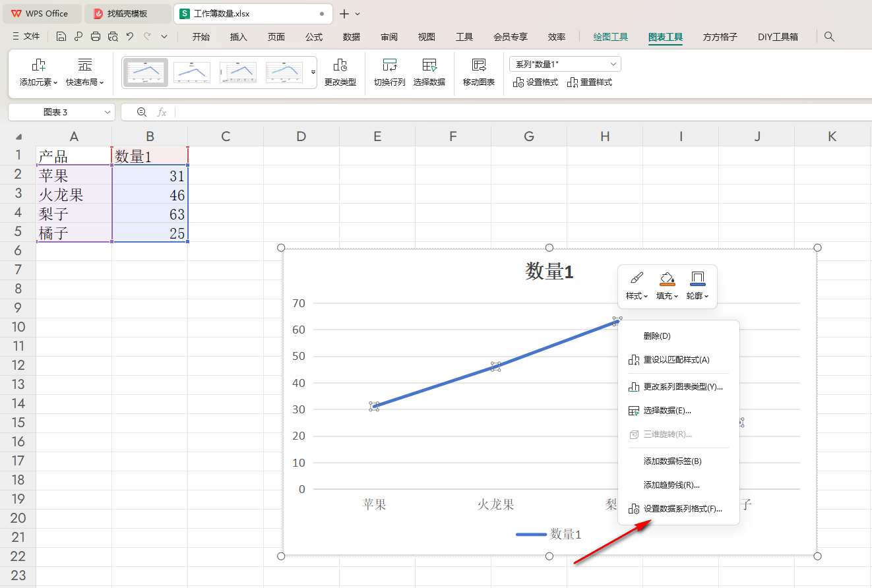The height and width of the screenshot is (588, 872).
Task: Choose 删除(D) from context menu
Action: 679,336
